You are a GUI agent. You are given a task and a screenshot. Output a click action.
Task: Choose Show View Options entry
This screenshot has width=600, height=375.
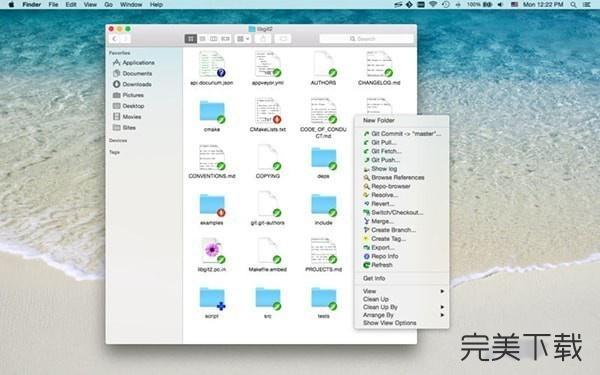(402, 323)
